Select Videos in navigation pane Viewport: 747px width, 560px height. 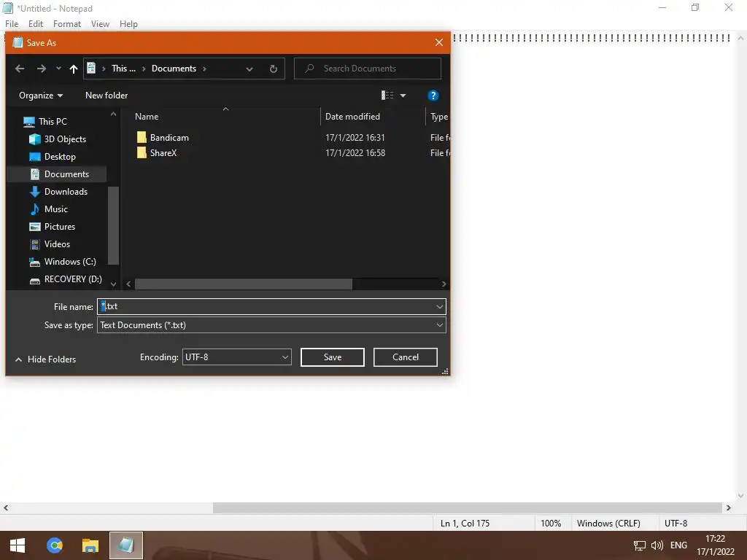[x=57, y=244]
